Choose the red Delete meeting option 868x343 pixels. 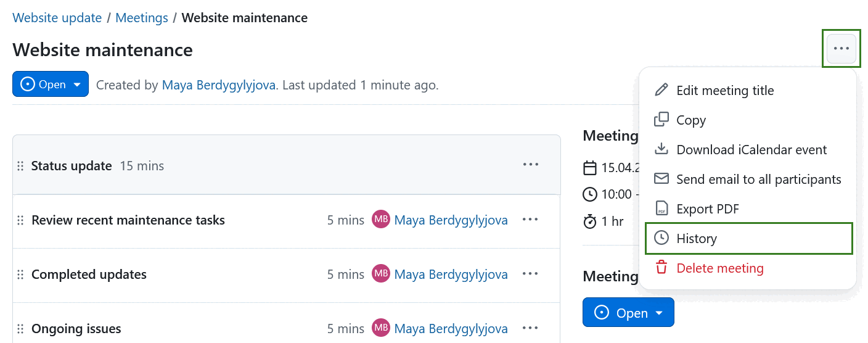pyautogui.click(x=719, y=268)
